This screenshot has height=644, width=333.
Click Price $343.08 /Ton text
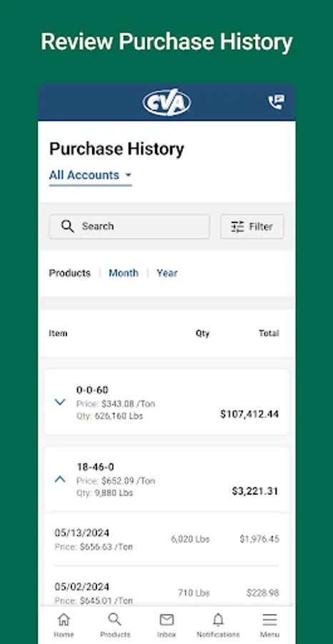[x=116, y=404]
